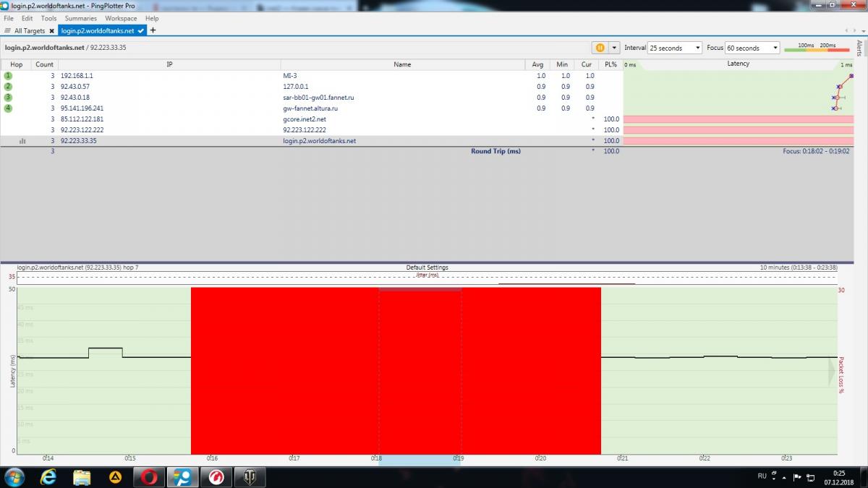The height and width of the screenshot is (488, 868).
Task: Open the Alerts side panel
Action: (x=859, y=48)
